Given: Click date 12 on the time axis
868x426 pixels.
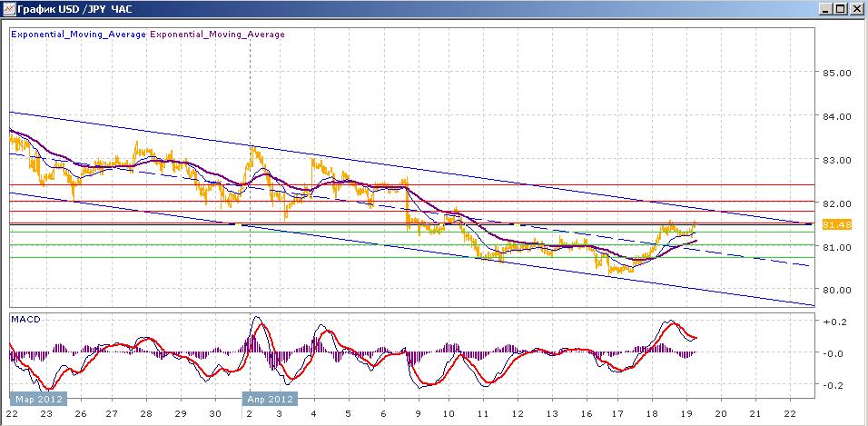Looking at the screenshot, I should tap(517, 414).
